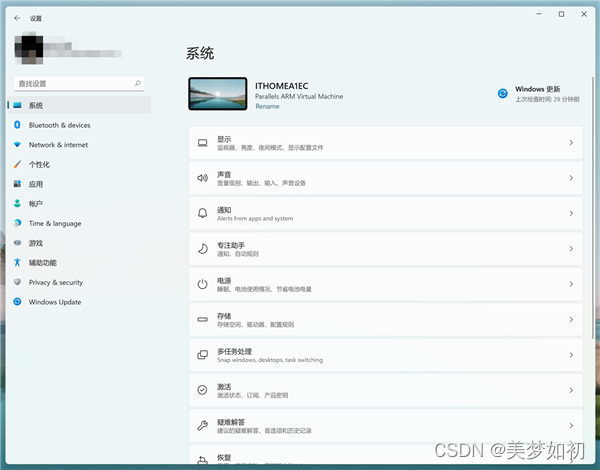Open the 游戏 sidebar label
The height and width of the screenshot is (470, 600).
coord(36,243)
